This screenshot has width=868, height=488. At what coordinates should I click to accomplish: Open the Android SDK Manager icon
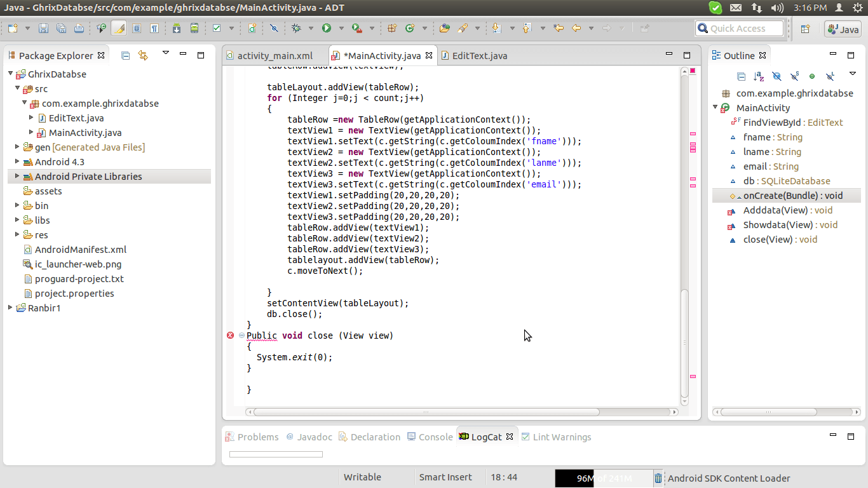point(176,29)
